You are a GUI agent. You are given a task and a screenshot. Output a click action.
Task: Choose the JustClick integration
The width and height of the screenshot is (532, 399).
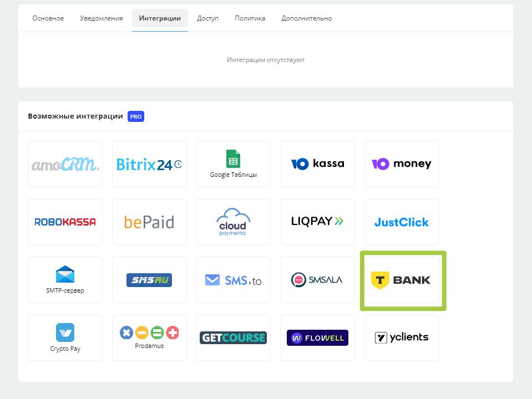(x=402, y=222)
